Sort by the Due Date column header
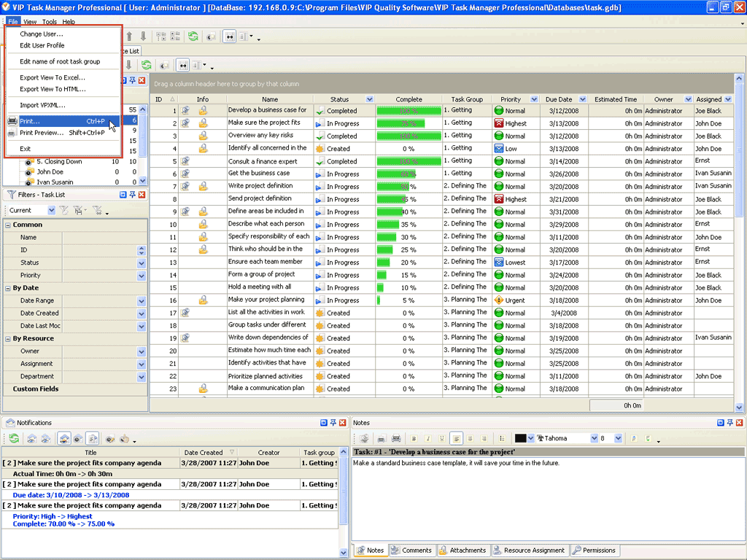 559,99
